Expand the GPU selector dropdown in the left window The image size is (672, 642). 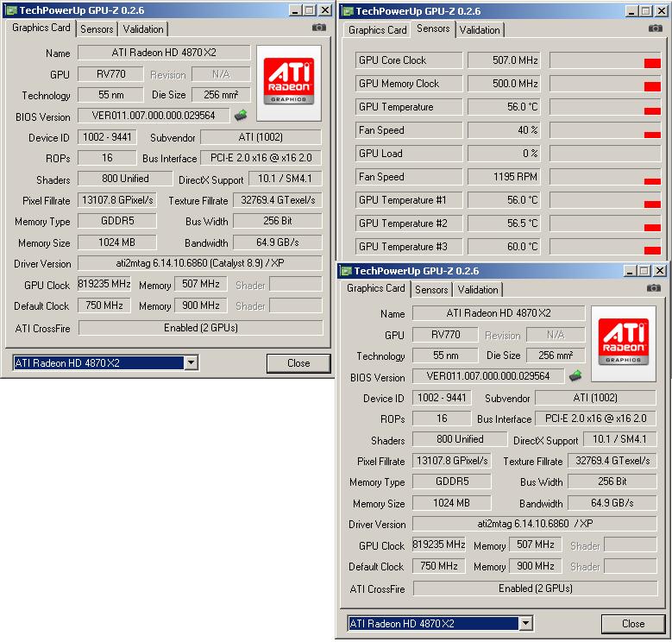(192, 362)
